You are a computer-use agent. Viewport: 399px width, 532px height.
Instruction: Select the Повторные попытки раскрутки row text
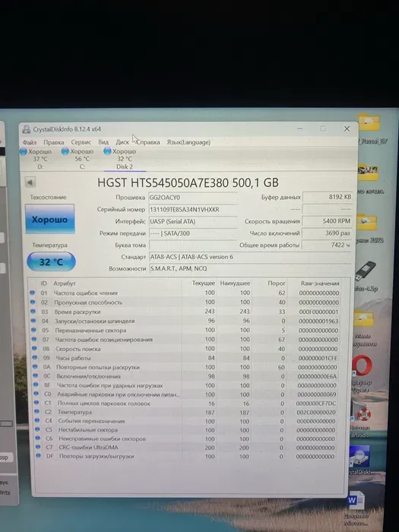[98, 367]
